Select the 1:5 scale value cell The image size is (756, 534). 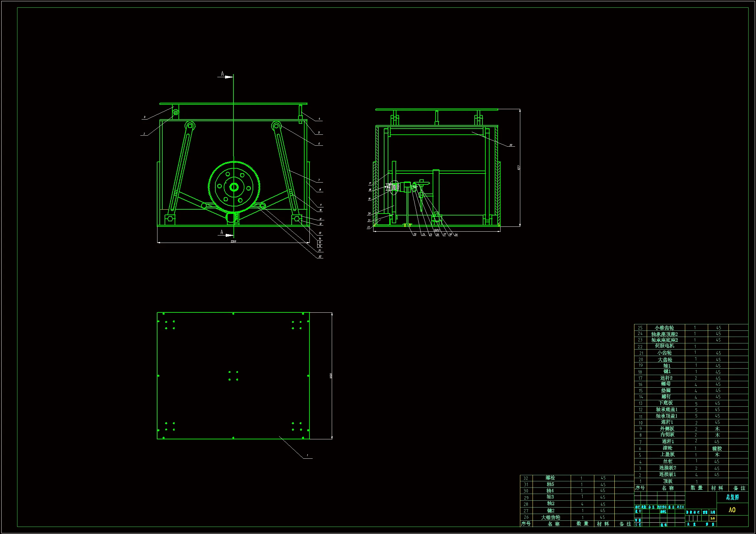click(713, 518)
